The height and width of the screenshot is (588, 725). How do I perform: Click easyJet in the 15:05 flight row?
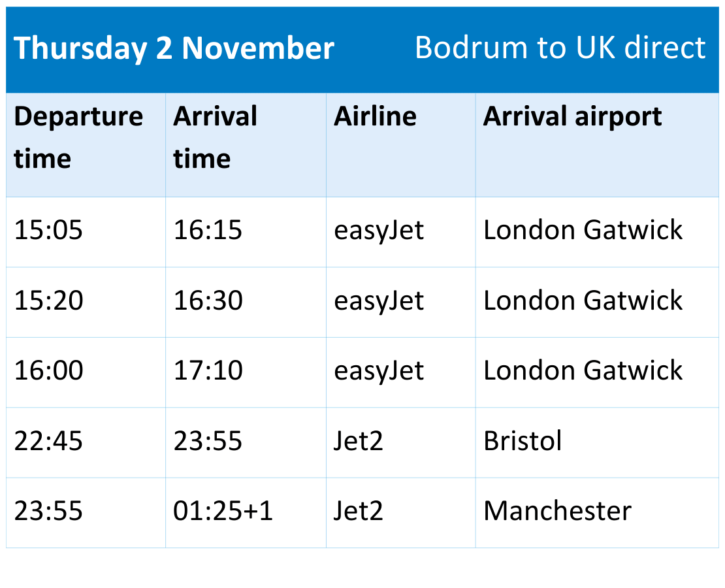[379, 231]
